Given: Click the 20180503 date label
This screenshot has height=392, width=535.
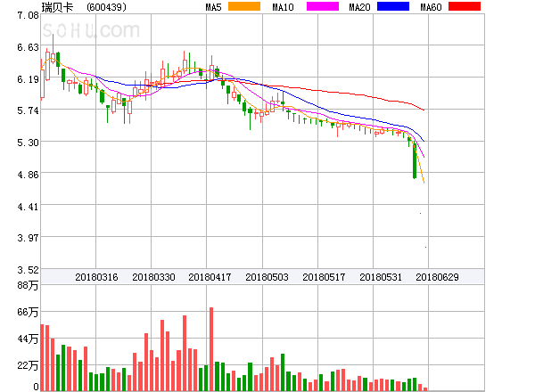Looking at the screenshot, I should (x=267, y=277).
